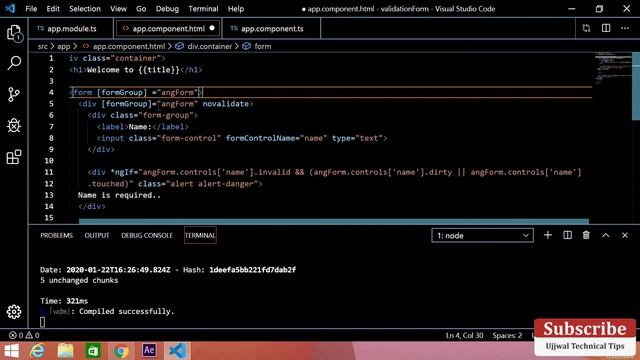Screen dimensions: 640x360
Task: Open the Edit menu
Action: pos(53,9)
